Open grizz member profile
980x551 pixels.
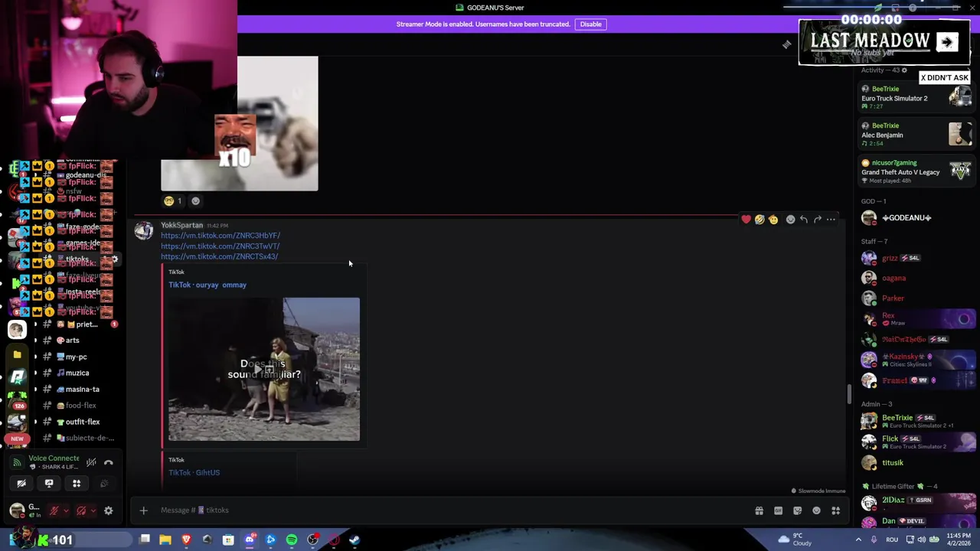pos(916,258)
